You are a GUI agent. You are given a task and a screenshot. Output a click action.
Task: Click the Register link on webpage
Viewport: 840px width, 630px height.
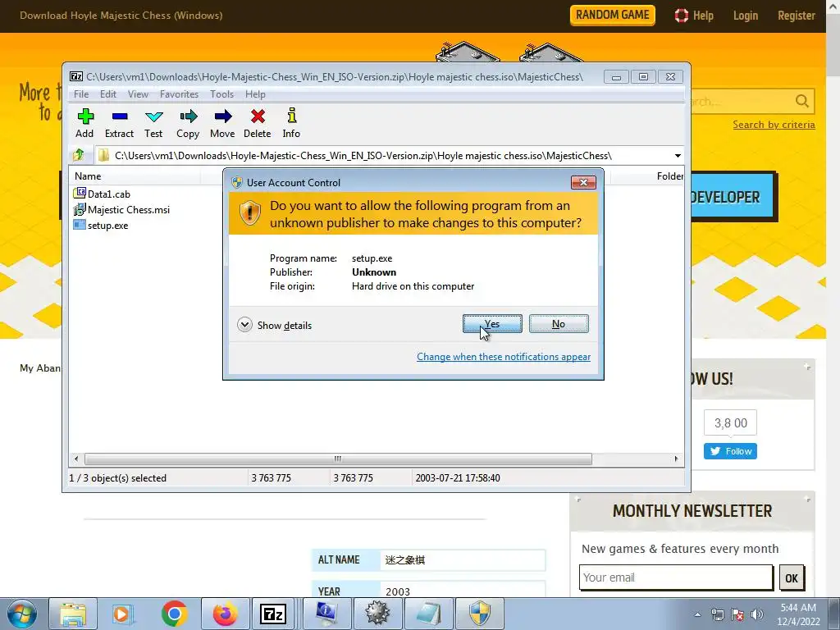[796, 16]
